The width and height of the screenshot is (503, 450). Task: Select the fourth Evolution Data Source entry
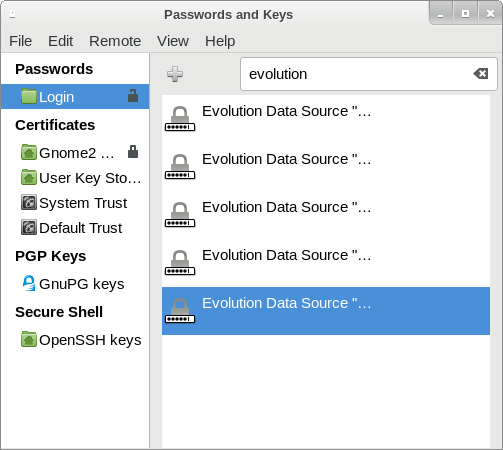coord(326,263)
